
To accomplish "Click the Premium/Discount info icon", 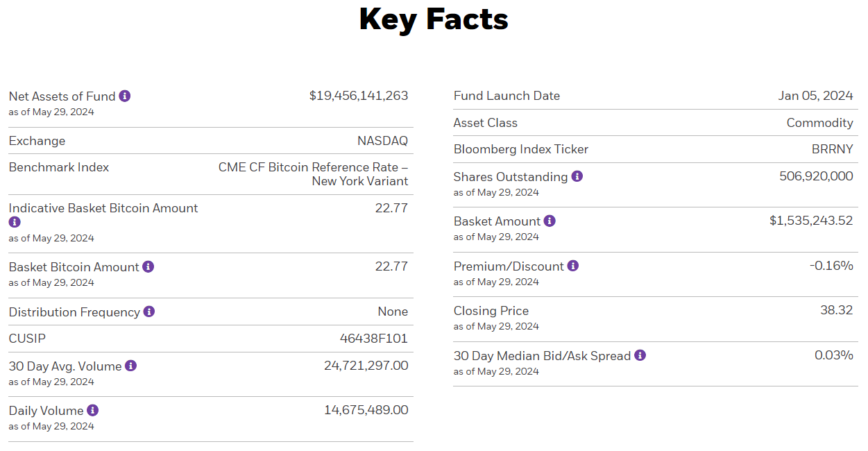I will tap(572, 266).
